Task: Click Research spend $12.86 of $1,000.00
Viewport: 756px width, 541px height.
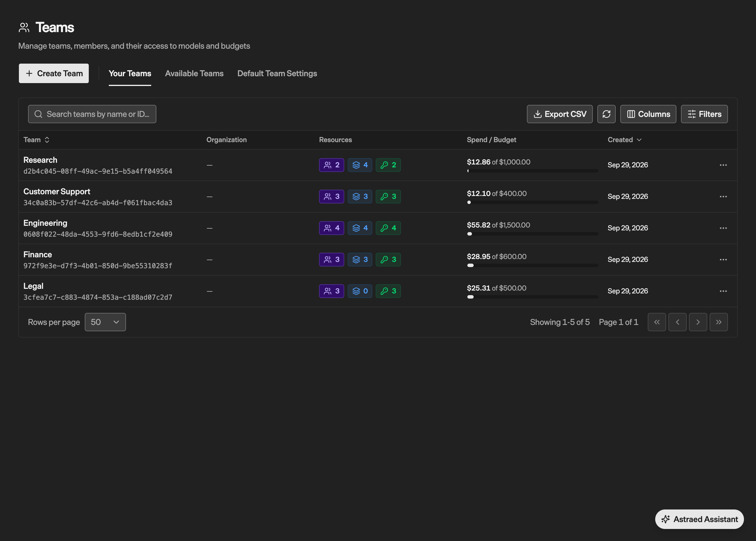Action: pyautogui.click(x=499, y=162)
